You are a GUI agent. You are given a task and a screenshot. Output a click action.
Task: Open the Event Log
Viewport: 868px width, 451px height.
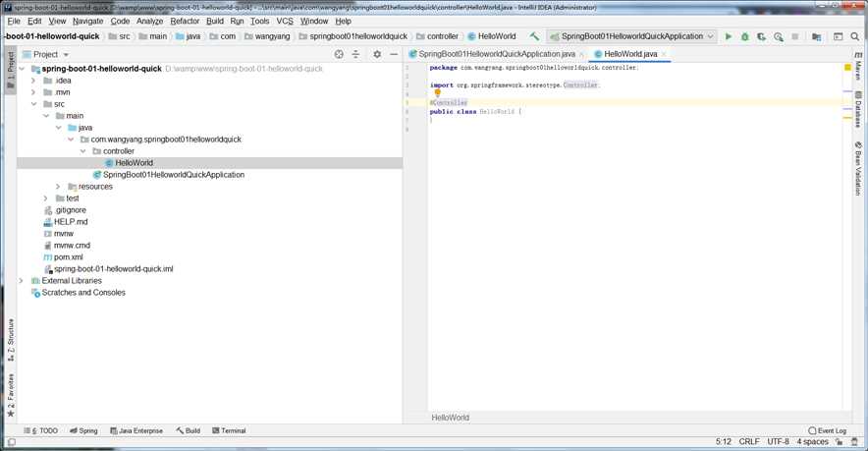tap(828, 430)
